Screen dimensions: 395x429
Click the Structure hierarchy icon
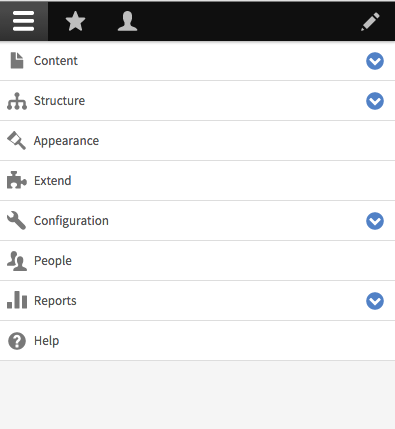pos(17,101)
